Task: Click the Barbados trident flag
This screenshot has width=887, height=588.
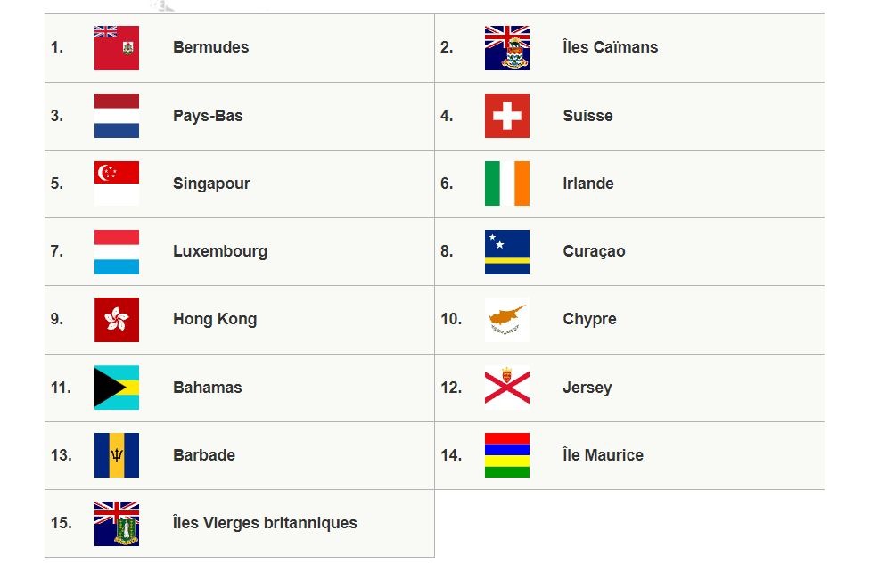Action: click(x=117, y=456)
